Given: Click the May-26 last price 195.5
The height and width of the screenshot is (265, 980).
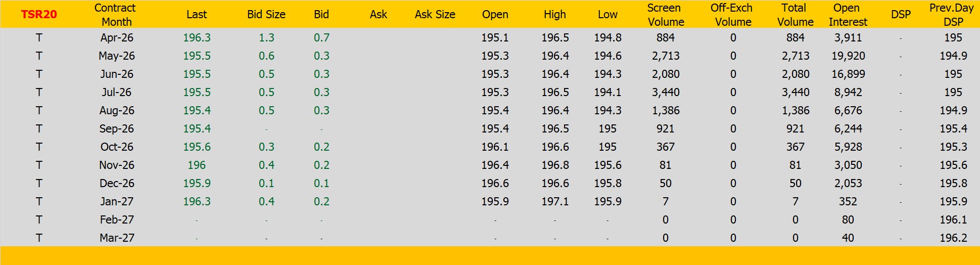Looking at the screenshot, I should (x=197, y=56).
